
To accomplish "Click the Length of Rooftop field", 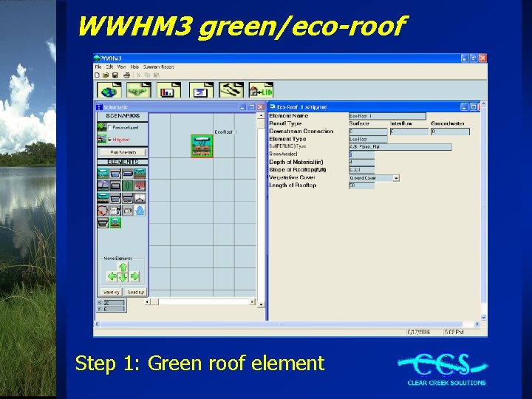I will point(361,185).
